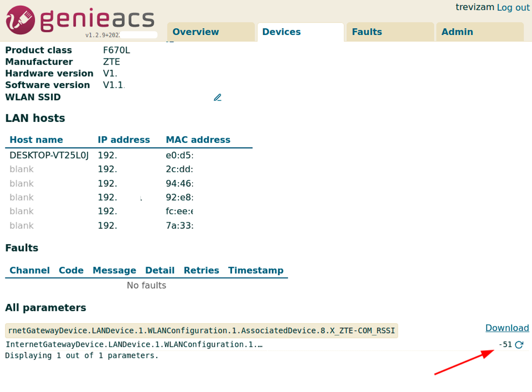Focus the All parameters search field

(202, 330)
